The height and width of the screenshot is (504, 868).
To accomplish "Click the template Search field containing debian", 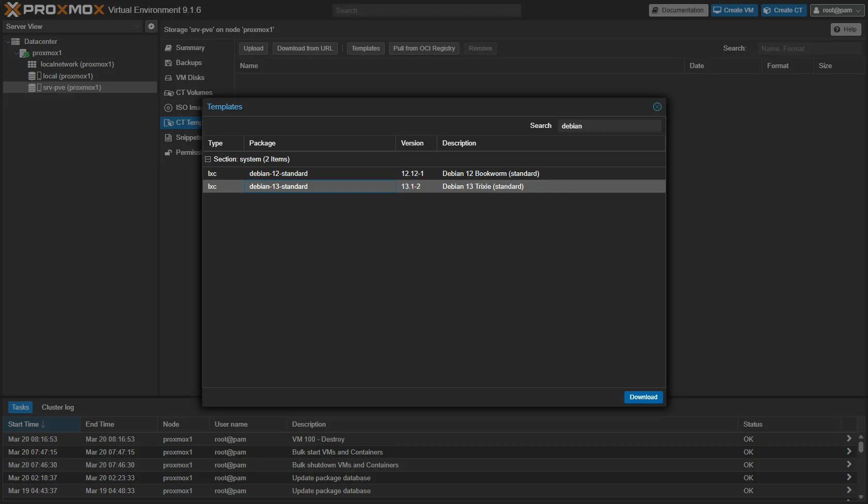I will [609, 126].
